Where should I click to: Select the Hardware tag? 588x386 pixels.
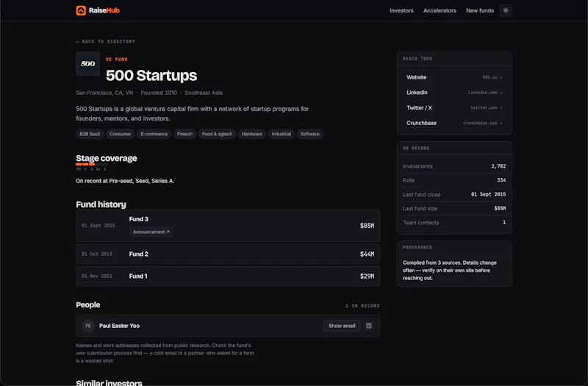(252, 134)
